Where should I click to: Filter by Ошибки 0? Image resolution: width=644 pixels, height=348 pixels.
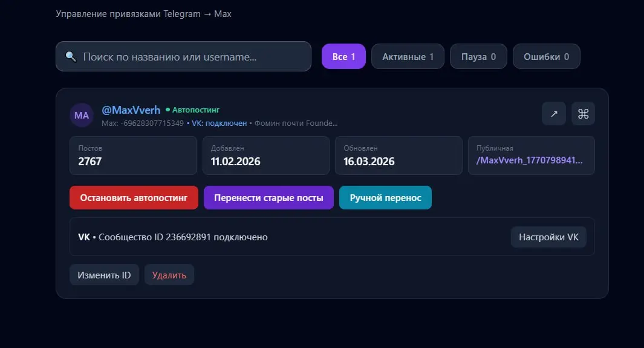point(546,56)
